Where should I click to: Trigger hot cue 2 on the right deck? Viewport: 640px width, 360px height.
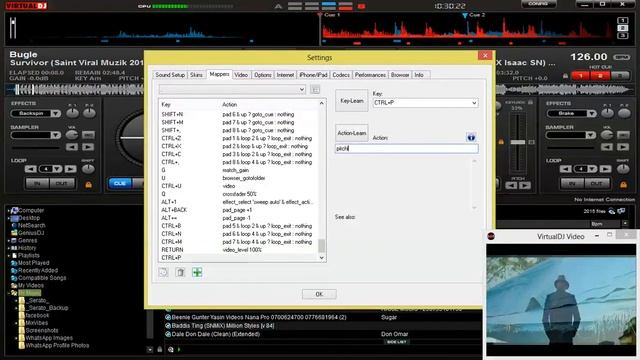click(x=600, y=76)
